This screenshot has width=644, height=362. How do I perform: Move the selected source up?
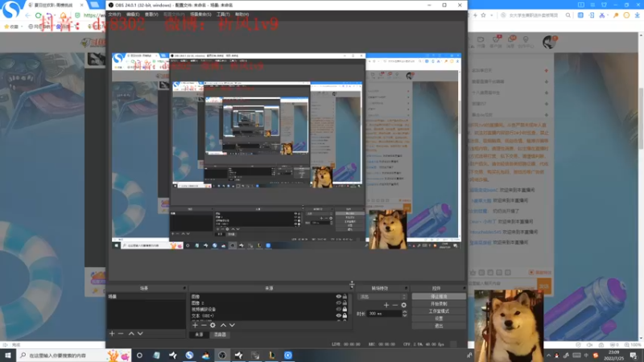pos(224,325)
